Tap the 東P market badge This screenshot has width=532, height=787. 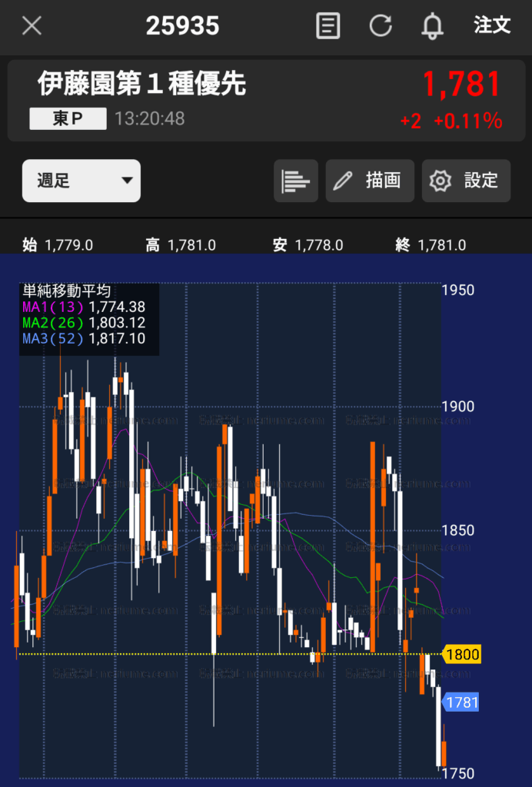pos(68,118)
